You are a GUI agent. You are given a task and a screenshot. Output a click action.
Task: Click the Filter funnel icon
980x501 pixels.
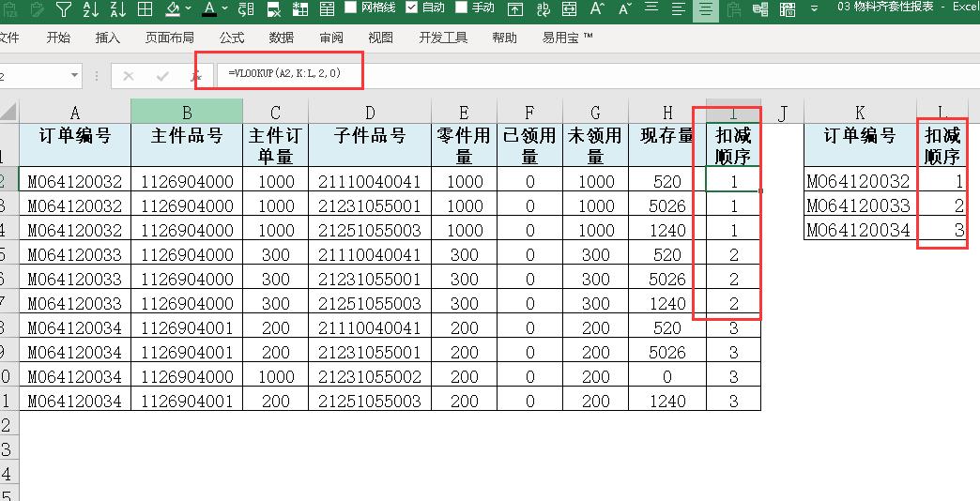[63, 8]
